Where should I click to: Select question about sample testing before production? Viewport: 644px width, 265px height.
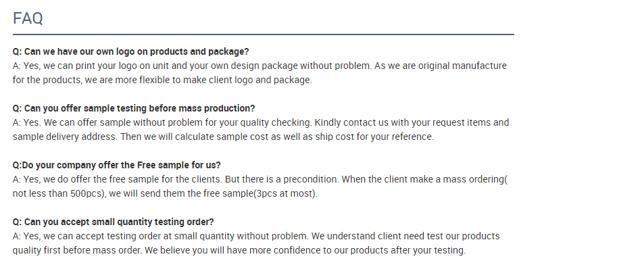(134, 108)
